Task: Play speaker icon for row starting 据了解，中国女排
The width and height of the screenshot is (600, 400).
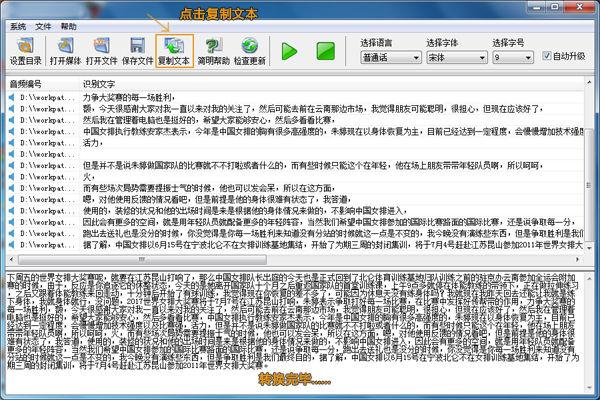Action: pyautogui.click(x=12, y=245)
